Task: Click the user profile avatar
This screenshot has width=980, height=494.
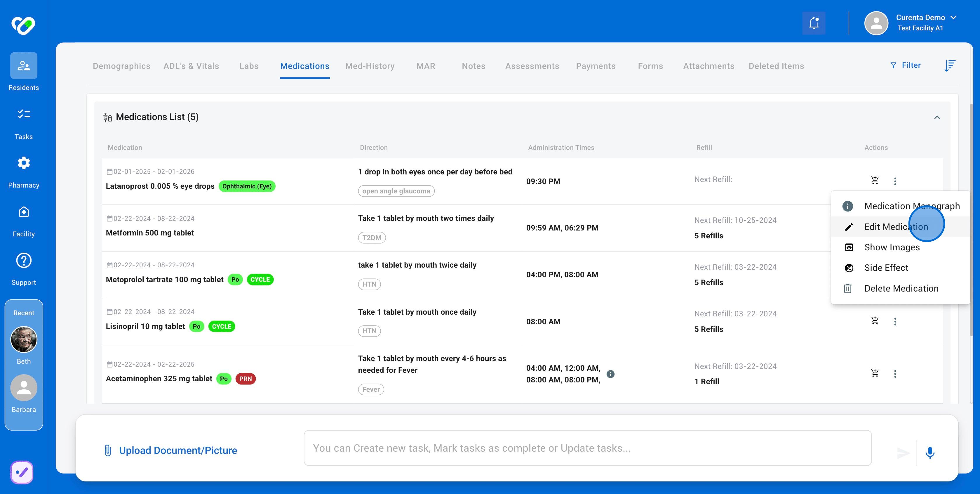Action: coord(876,23)
